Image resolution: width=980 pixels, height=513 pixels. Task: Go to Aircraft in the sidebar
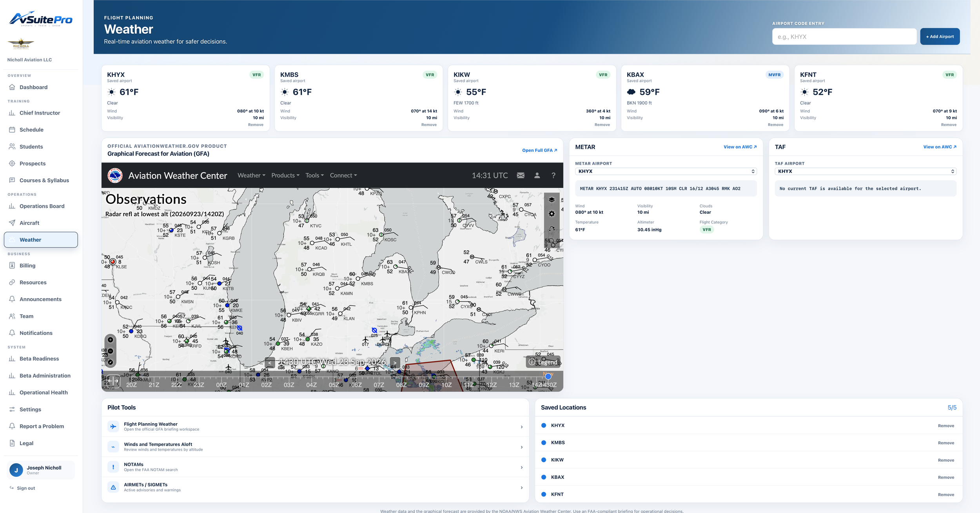[x=41, y=223]
